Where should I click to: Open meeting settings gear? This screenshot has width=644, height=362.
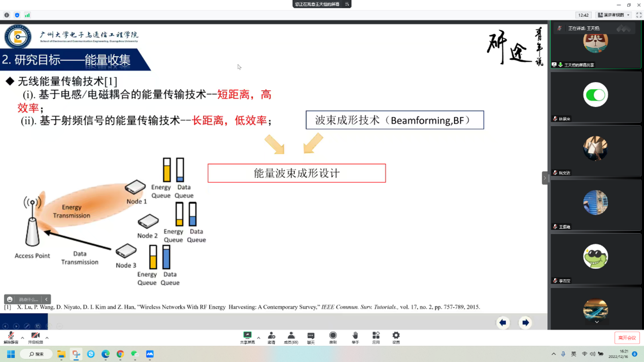396,338
